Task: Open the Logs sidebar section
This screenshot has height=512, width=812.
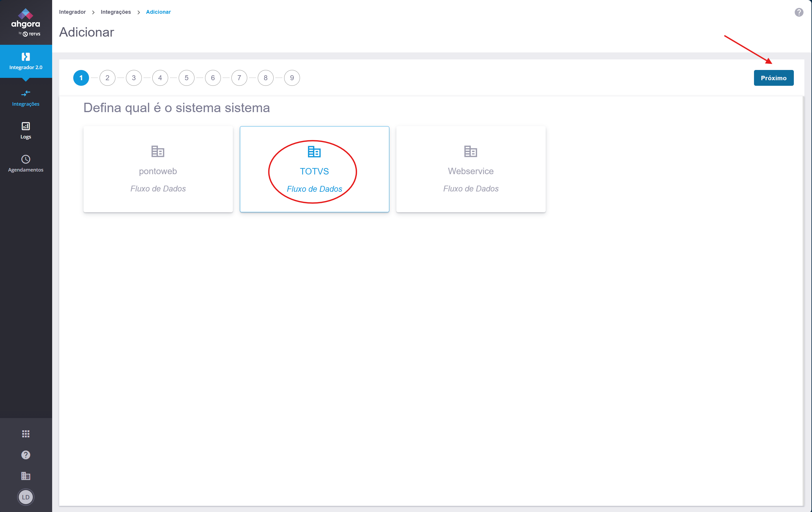Action: [25, 131]
